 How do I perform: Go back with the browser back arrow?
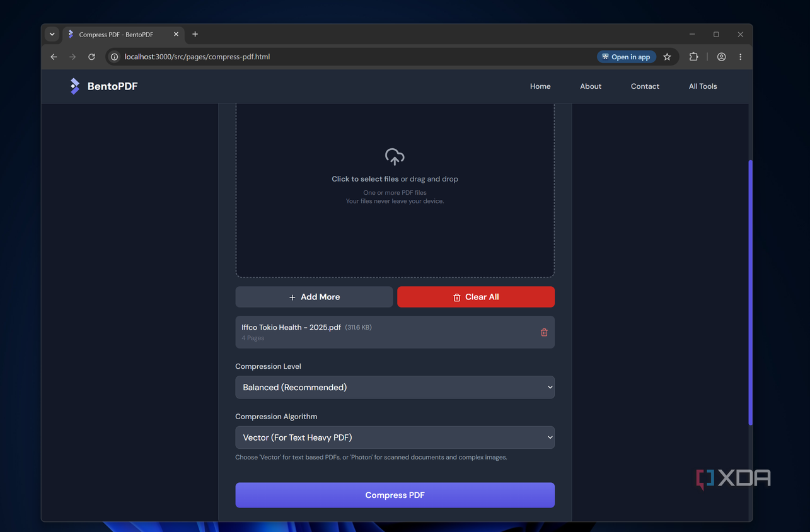tap(54, 57)
